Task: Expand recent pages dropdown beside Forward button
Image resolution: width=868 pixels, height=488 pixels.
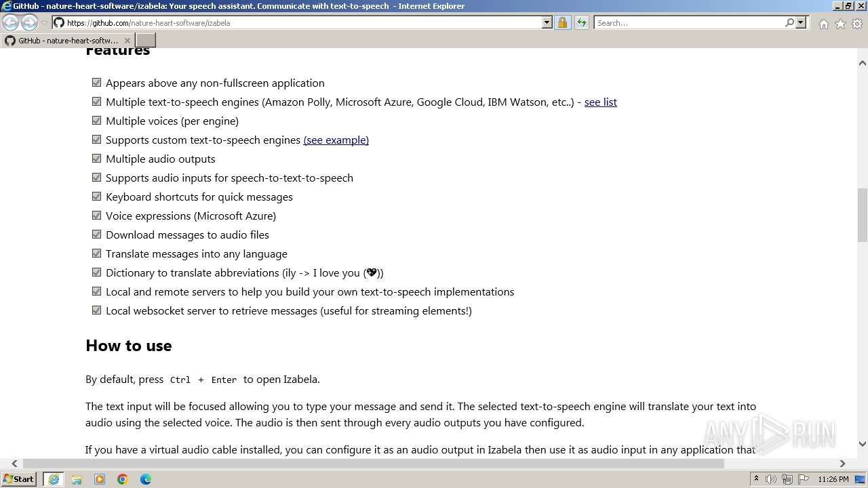Action: [44, 22]
